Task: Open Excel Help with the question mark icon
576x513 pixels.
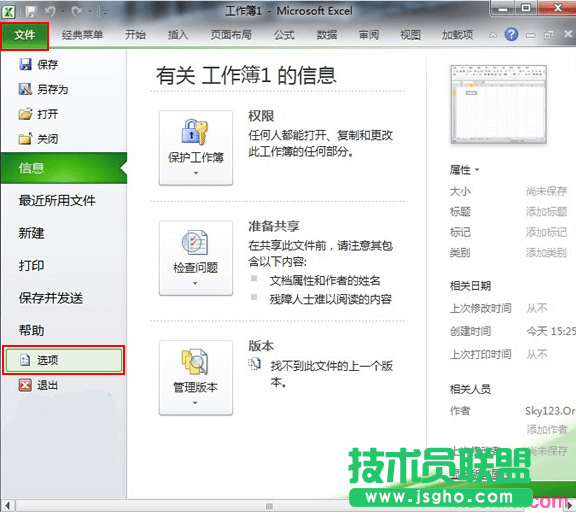Action: click(x=511, y=35)
